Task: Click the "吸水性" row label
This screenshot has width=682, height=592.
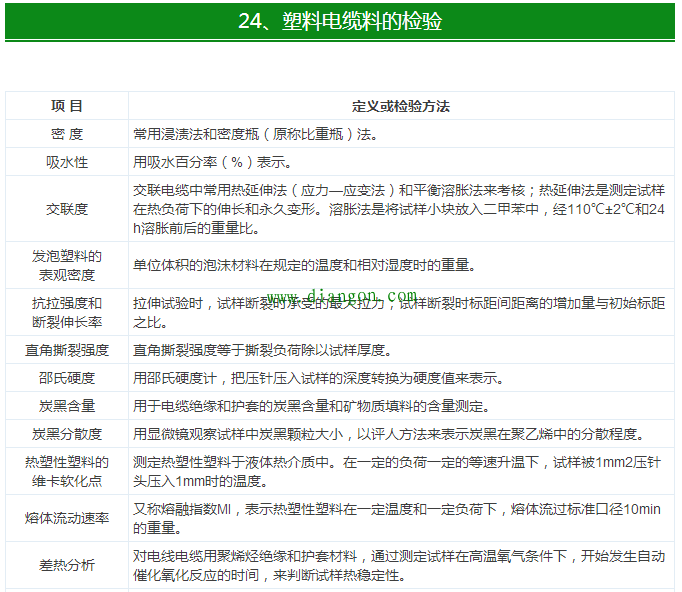Action: pos(67,162)
